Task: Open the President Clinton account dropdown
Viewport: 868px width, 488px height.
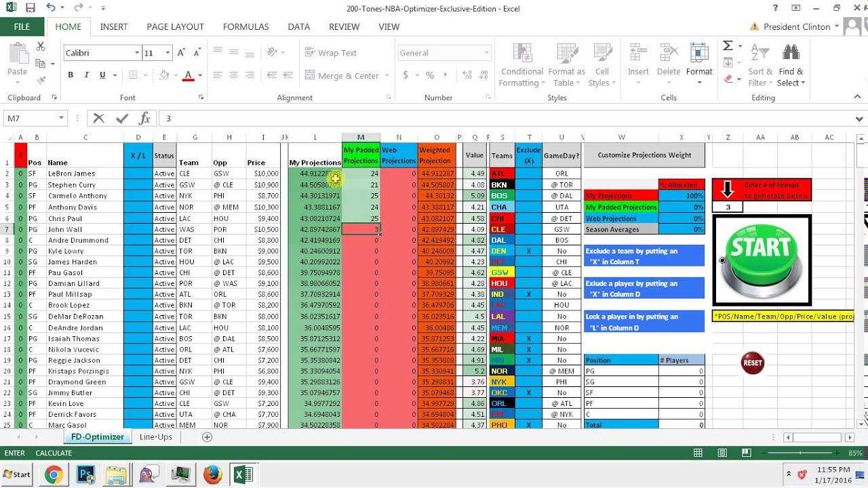Action: coord(836,26)
